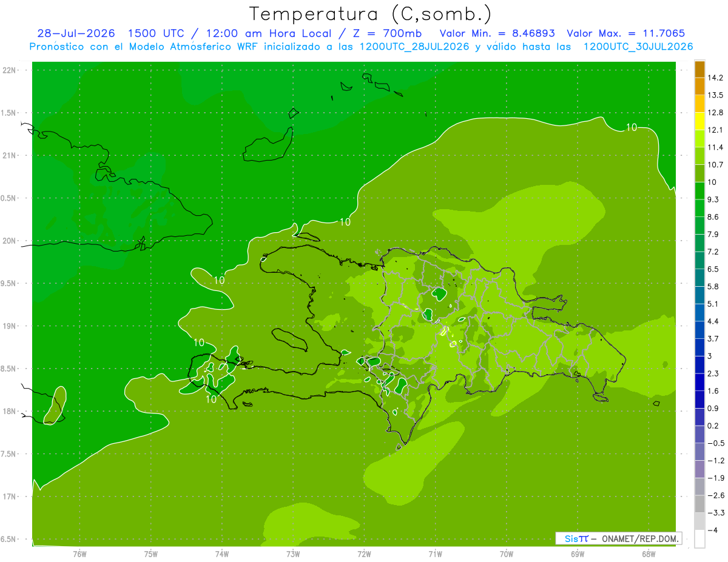Screen dimensions: 728x562
Task: Click the "1.5N" latitude axis label
Action: tap(8, 113)
